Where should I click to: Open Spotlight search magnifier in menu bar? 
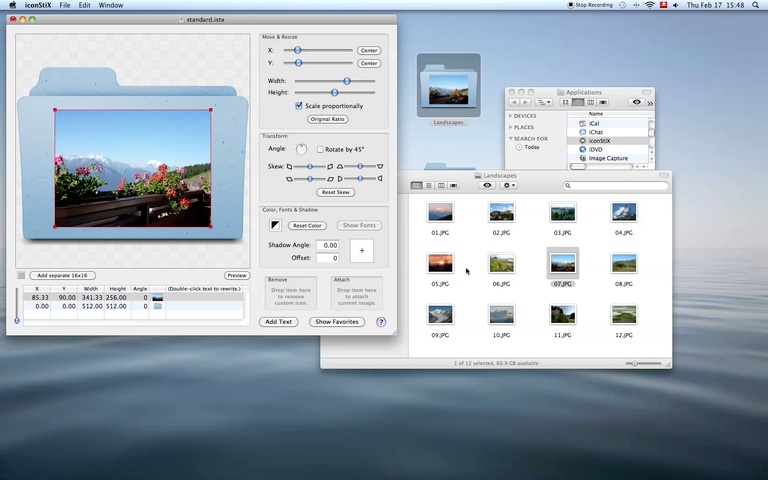pyautogui.click(x=757, y=5)
